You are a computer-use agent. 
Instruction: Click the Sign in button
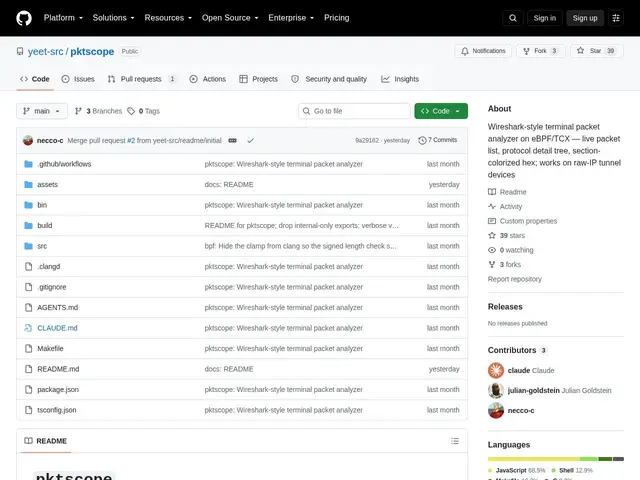[544, 18]
